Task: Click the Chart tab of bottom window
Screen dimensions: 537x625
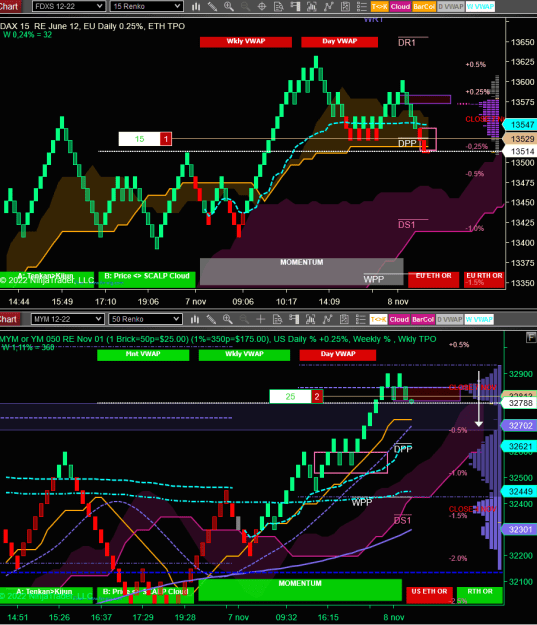Action: tap(10, 319)
